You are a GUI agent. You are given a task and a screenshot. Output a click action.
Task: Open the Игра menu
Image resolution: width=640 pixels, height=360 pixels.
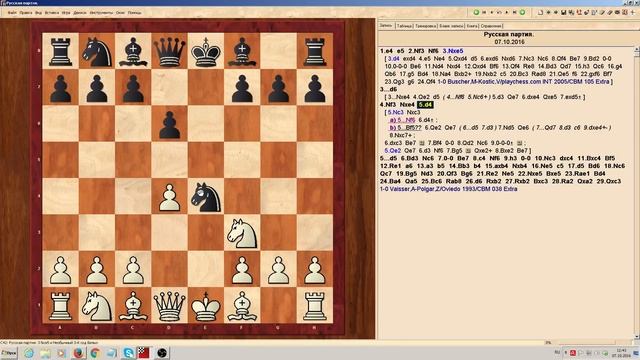66,13
